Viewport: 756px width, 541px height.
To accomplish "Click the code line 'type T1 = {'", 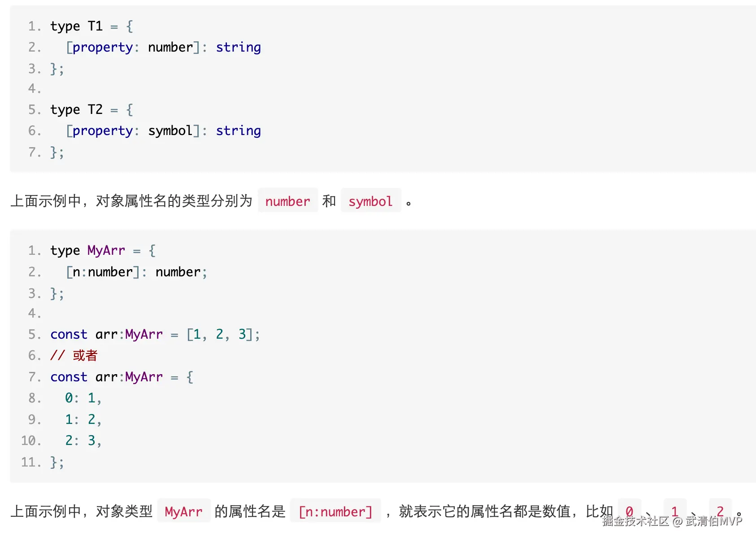I will (91, 26).
